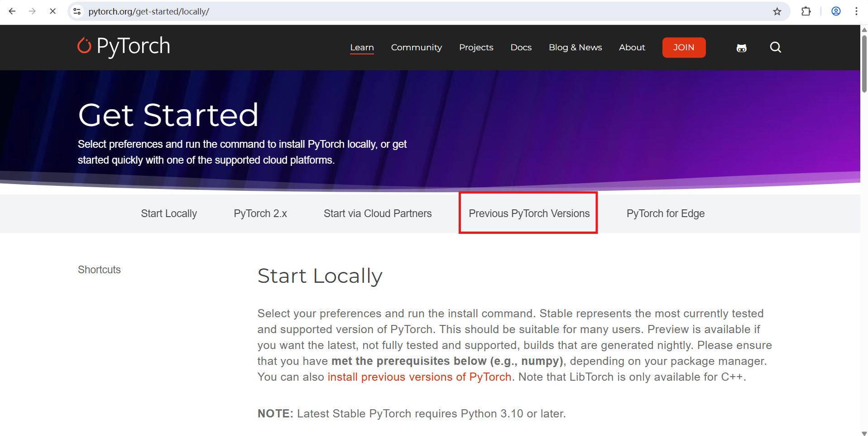
Task: Open the site search magnifier icon
Action: (775, 47)
